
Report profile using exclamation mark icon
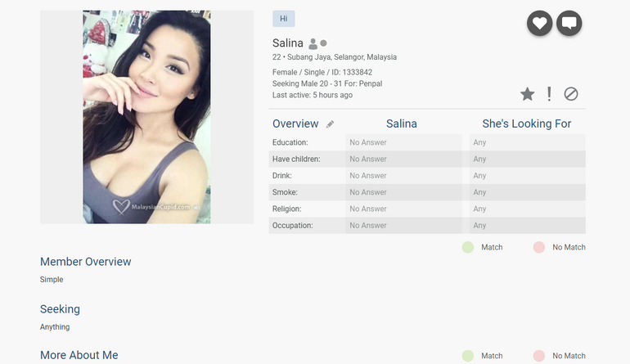pos(549,94)
